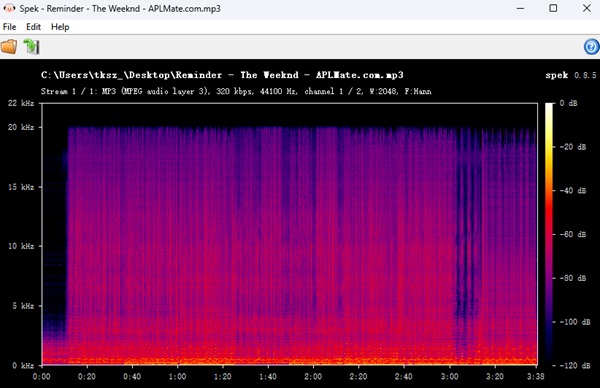Click the dB color gradient scale bar
Image resolution: width=600 pixels, height=388 pixels.
pos(549,234)
